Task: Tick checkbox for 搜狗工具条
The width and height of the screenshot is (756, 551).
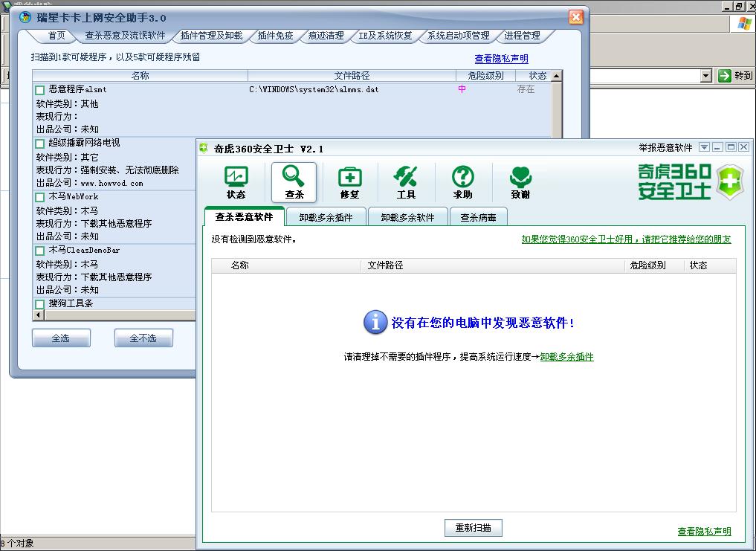Action: [40, 304]
